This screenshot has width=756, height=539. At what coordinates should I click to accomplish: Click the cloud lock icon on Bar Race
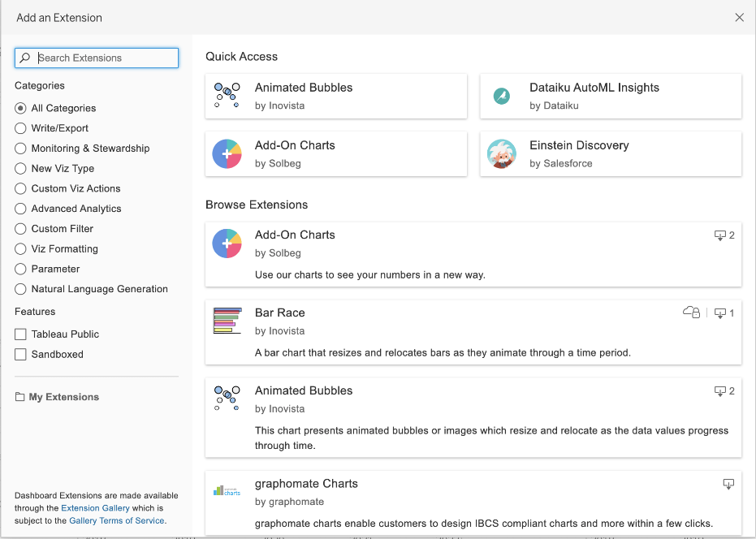pos(691,313)
